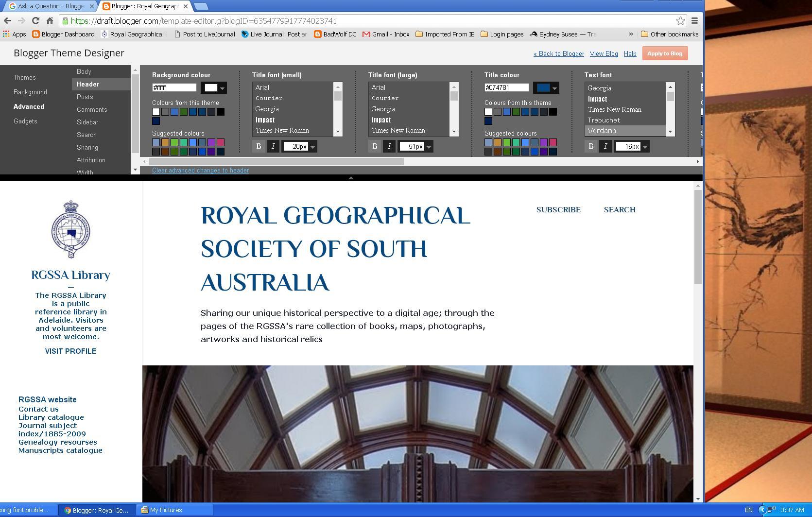The height and width of the screenshot is (517, 812).
Task: Click the new tab button
Action: tap(201, 6)
